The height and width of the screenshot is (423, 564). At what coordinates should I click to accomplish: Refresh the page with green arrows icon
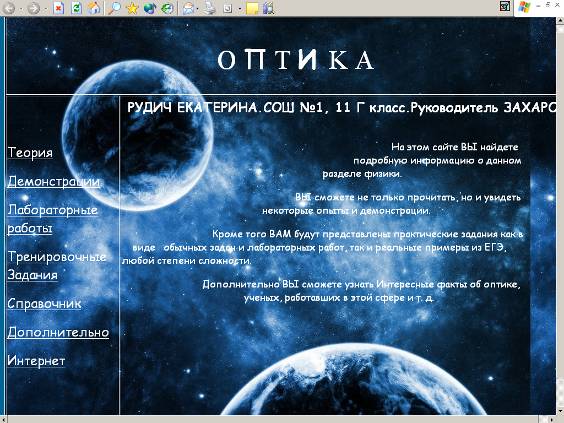(76, 8)
